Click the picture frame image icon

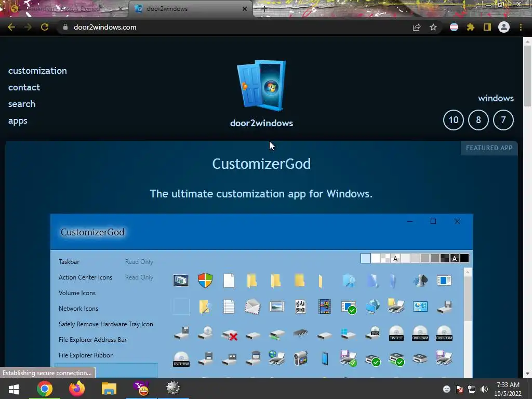pos(276,307)
